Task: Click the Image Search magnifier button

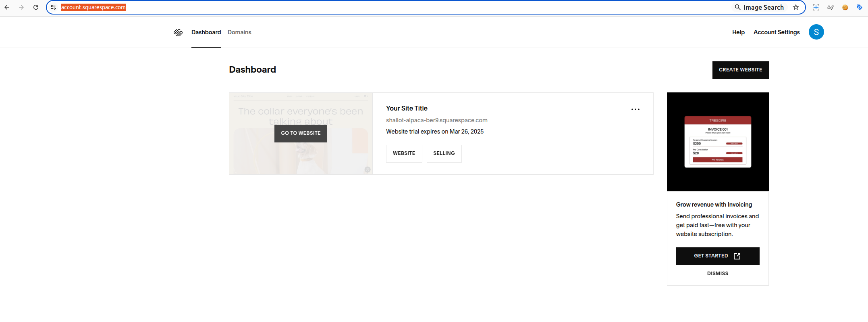Action: (x=759, y=7)
